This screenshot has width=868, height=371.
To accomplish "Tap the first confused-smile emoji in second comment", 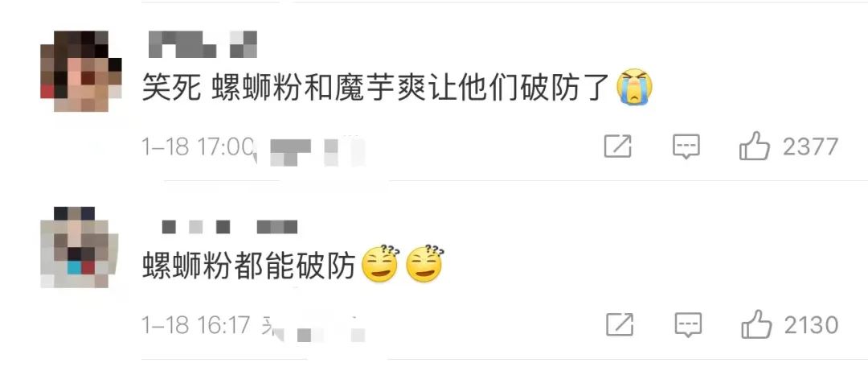I will pos(379,265).
